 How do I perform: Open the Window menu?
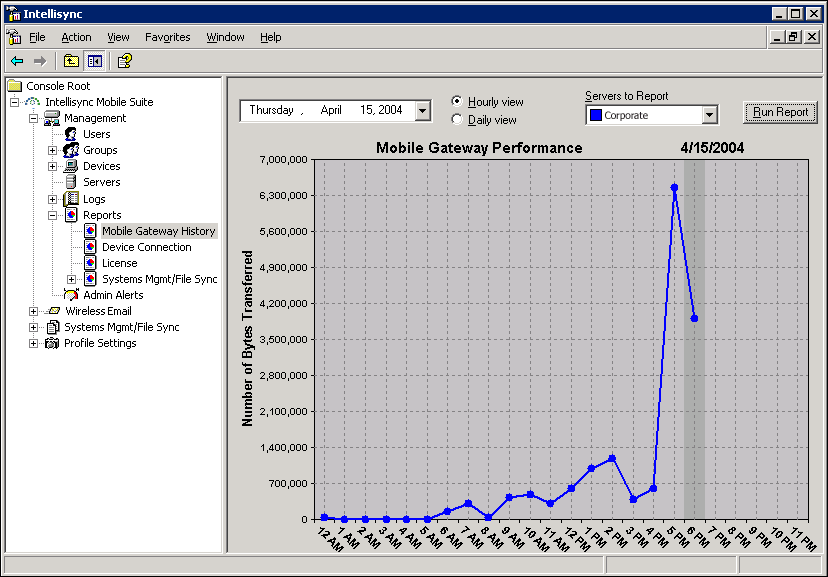point(225,37)
